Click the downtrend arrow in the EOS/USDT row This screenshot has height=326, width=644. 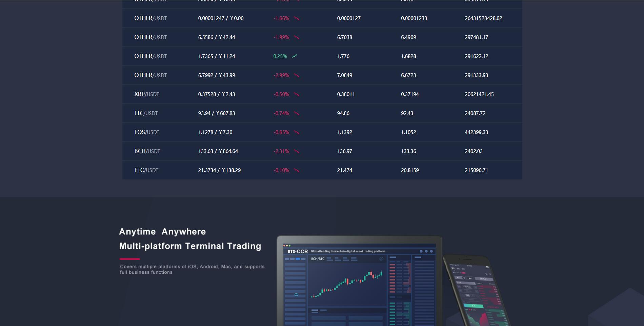tap(296, 132)
